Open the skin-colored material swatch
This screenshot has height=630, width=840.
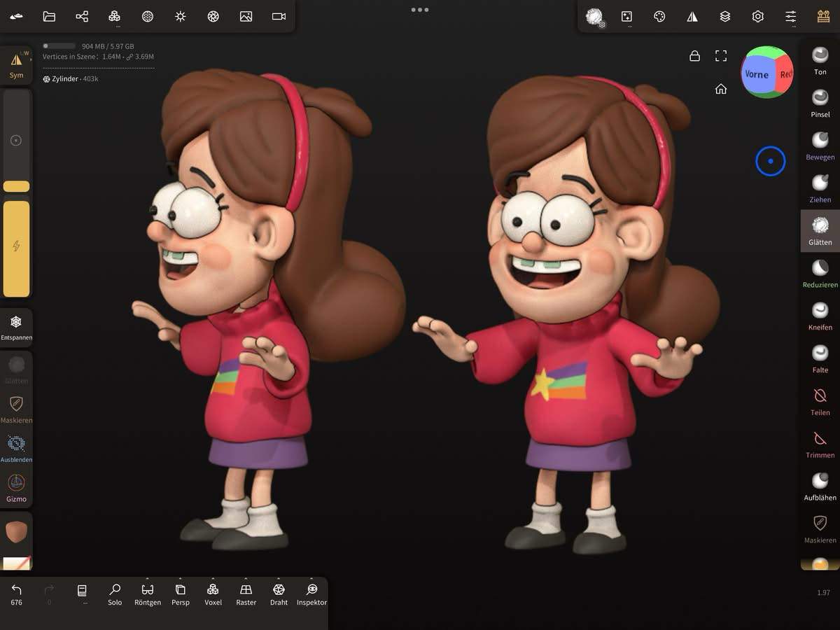coord(16,533)
